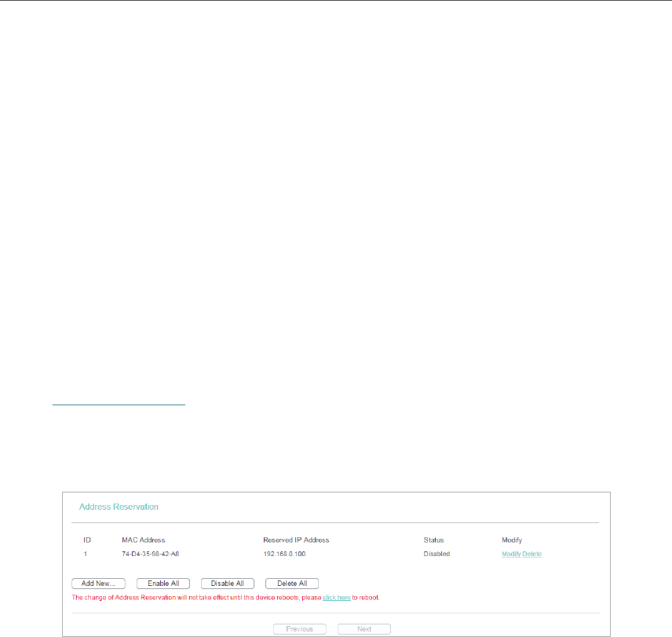Click the ID value 1 cell
Screen dimensions: 672x637
[x=86, y=554]
